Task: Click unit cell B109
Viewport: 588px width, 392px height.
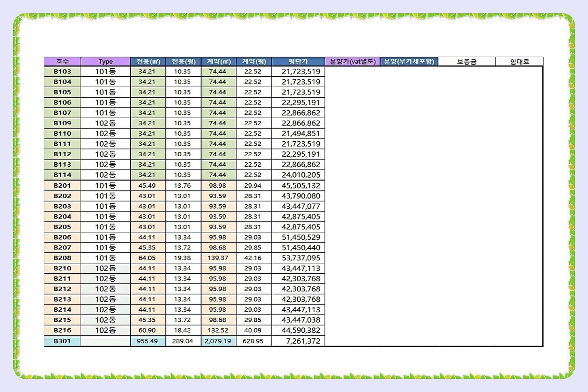Action: (x=62, y=123)
